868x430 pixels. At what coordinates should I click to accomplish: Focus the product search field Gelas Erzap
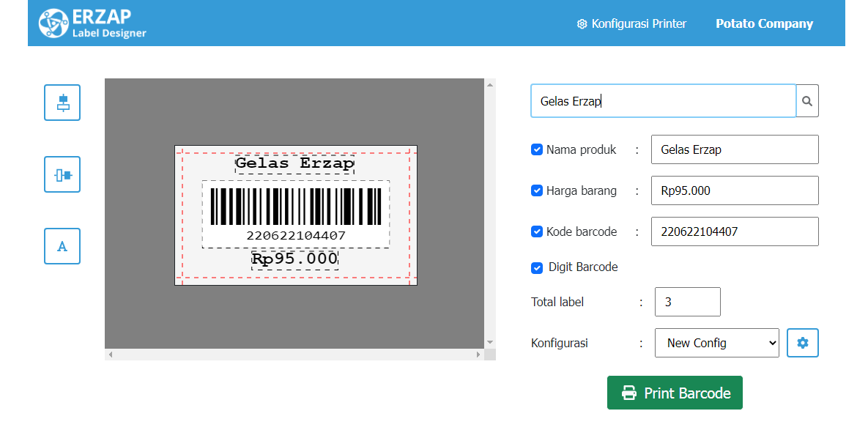pos(663,100)
